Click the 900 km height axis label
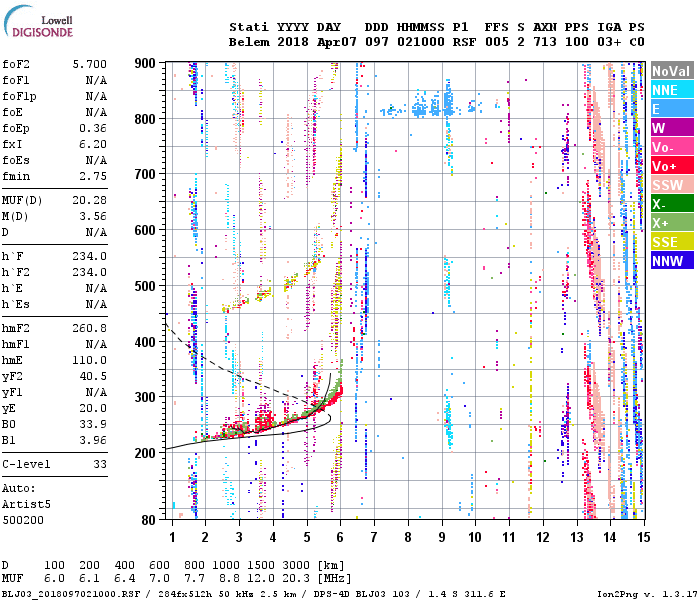The height and width of the screenshot is (600, 700). 145,63
